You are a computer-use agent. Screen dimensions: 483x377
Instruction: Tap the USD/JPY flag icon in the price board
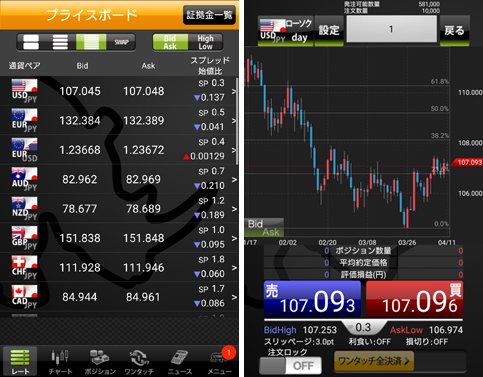(x=24, y=91)
